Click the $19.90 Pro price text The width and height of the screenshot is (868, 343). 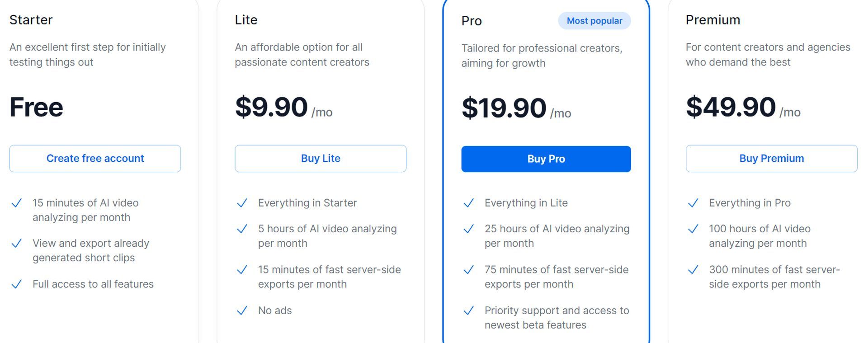tap(504, 108)
